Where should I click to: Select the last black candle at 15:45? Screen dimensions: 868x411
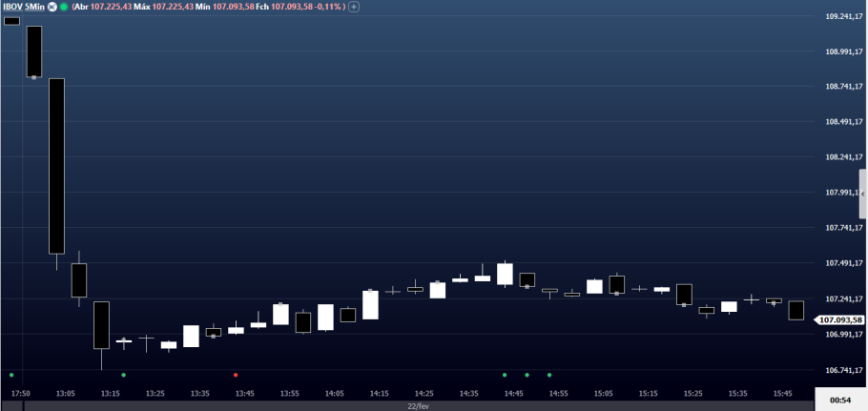coord(796,310)
